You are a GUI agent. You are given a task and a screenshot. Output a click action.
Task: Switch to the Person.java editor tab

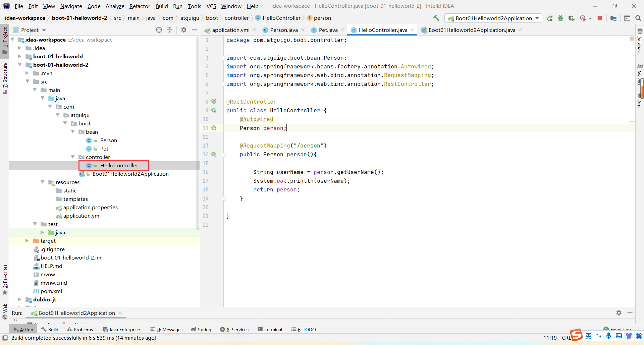coord(283,30)
